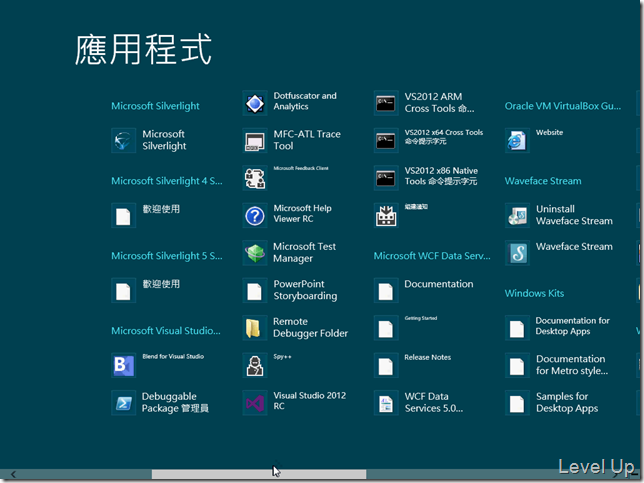Image resolution: width=644 pixels, height=483 pixels.
Task: Open the WCF Data Services 5.0 icon
Action: 386,403
